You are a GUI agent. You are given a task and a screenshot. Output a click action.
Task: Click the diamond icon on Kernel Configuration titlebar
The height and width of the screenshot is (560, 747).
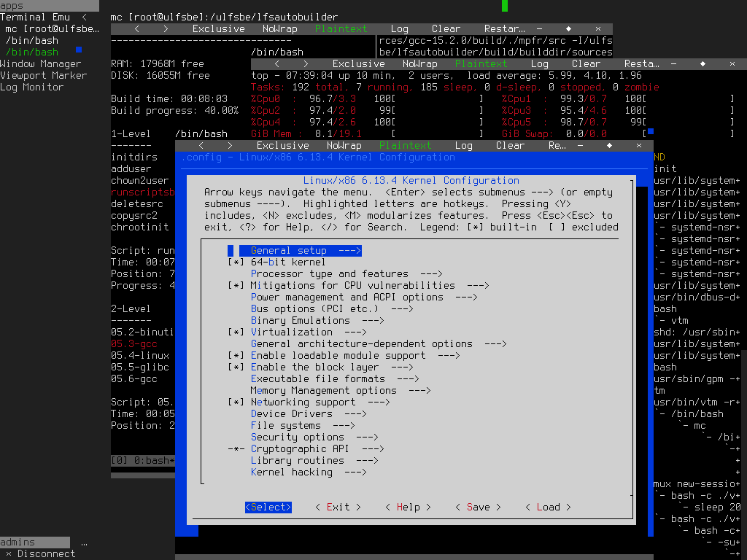click(609, 145)
